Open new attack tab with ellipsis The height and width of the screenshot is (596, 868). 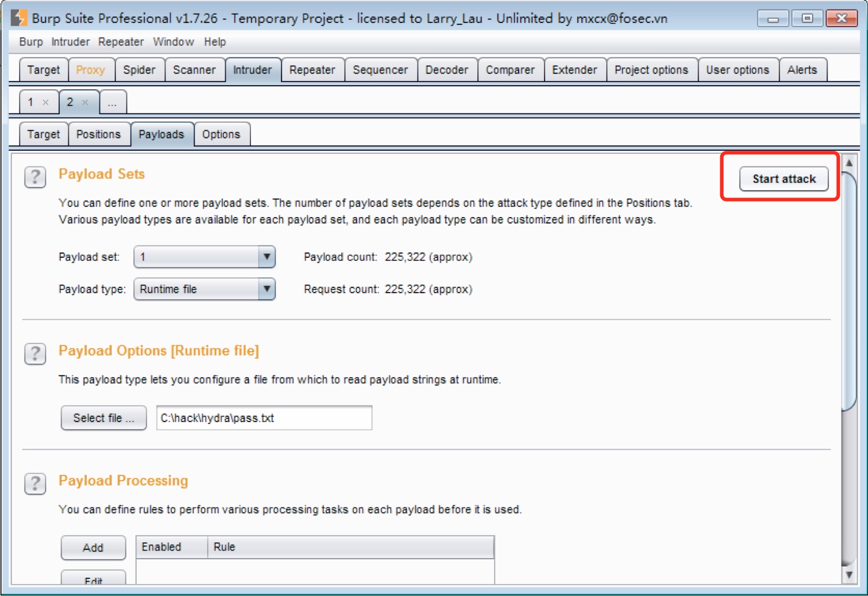[x=112, y=102]
